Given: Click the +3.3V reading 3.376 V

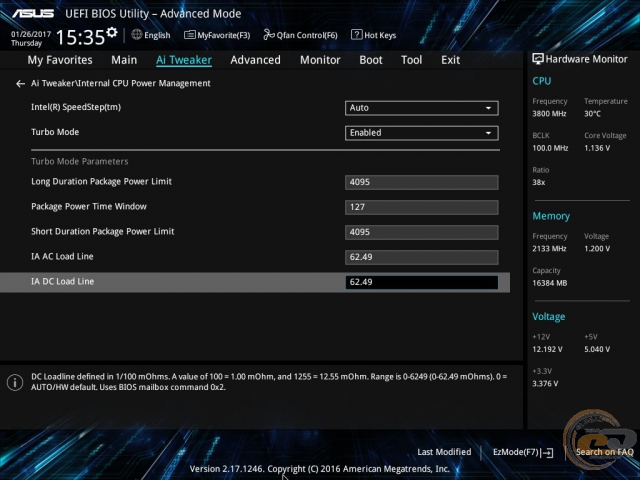Looking at the screenshot, I should point(545,384).
